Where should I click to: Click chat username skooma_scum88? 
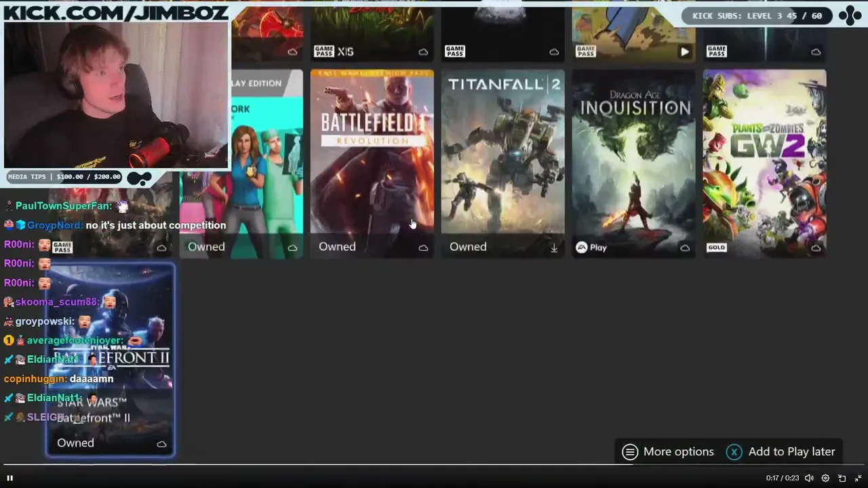tap(57, 302)
